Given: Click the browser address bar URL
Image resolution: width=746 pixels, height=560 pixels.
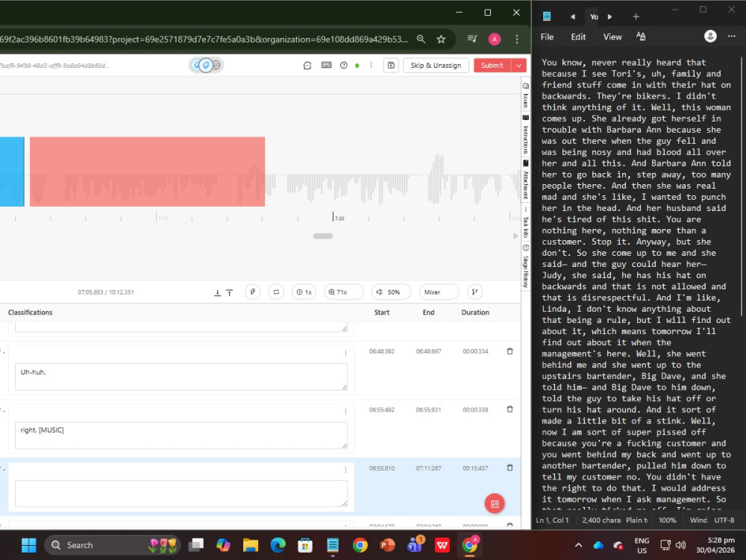Looking at the screenshot, I should coord(204,39).
